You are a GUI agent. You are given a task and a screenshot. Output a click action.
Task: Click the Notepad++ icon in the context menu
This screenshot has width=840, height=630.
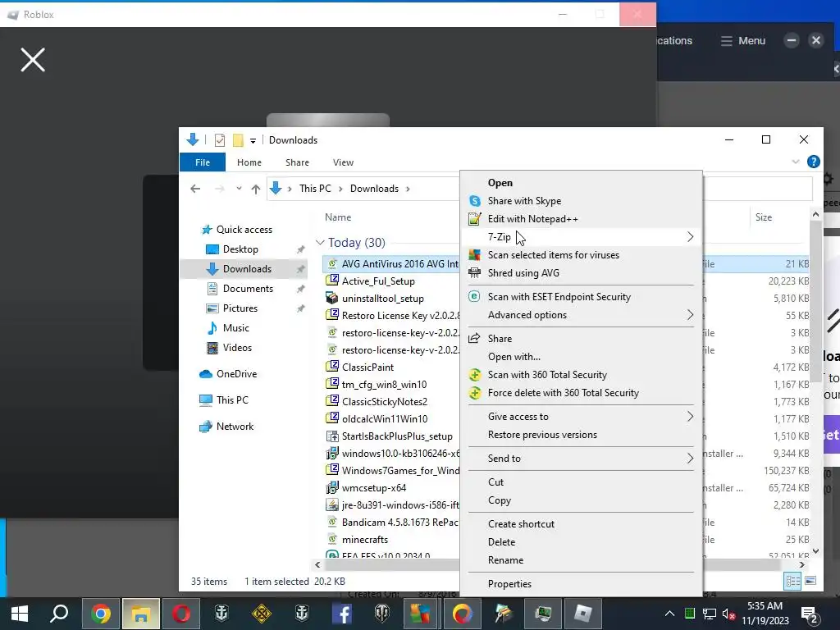coord(475,218)
